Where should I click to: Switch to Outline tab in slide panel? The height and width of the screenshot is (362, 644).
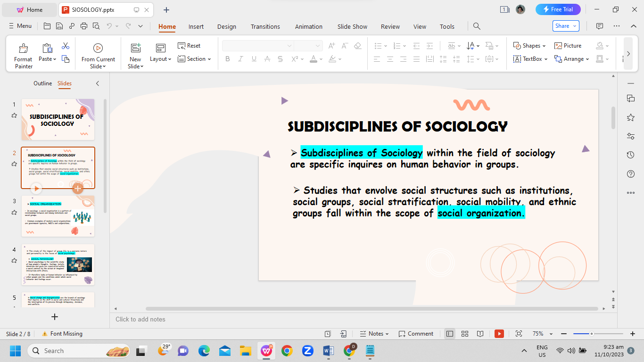click(42, 83)
